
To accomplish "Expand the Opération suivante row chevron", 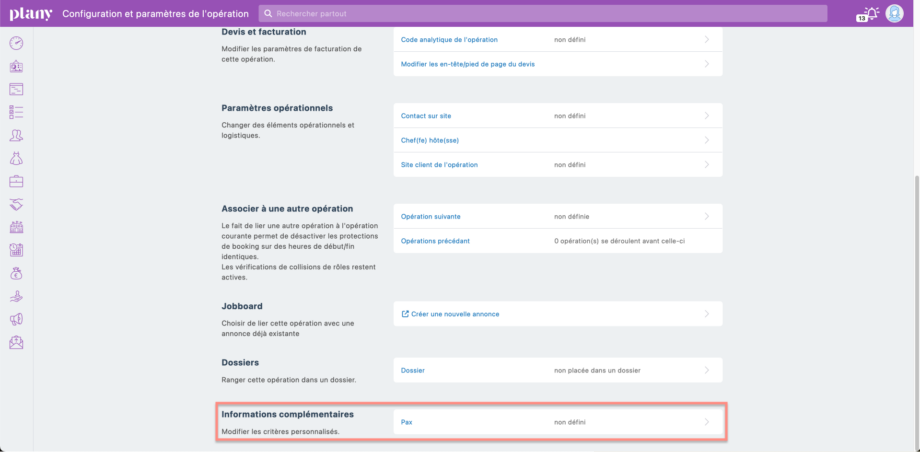I will point(707,216).
